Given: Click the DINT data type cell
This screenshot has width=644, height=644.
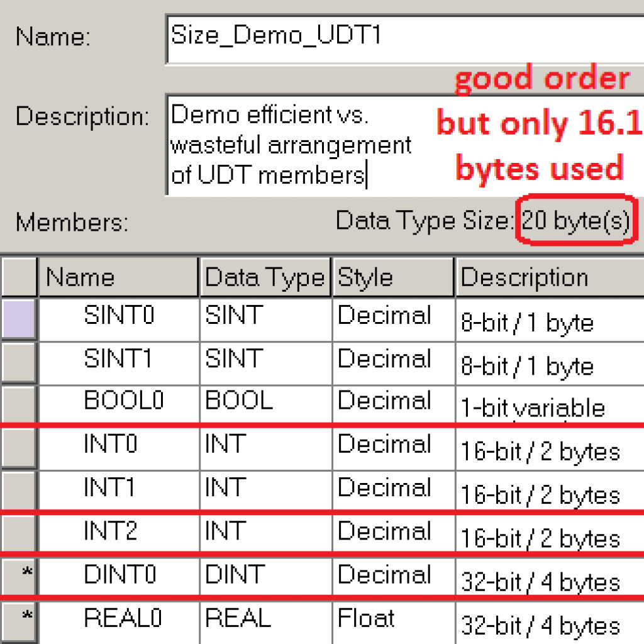Looking at the screenshot, I should [x=266, y=577].
